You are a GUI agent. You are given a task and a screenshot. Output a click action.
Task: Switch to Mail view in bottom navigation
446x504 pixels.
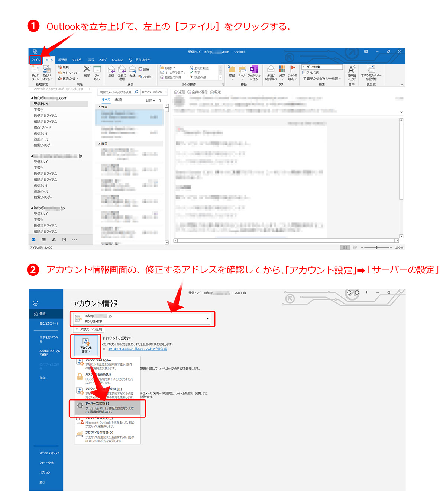tap(33, 240)
